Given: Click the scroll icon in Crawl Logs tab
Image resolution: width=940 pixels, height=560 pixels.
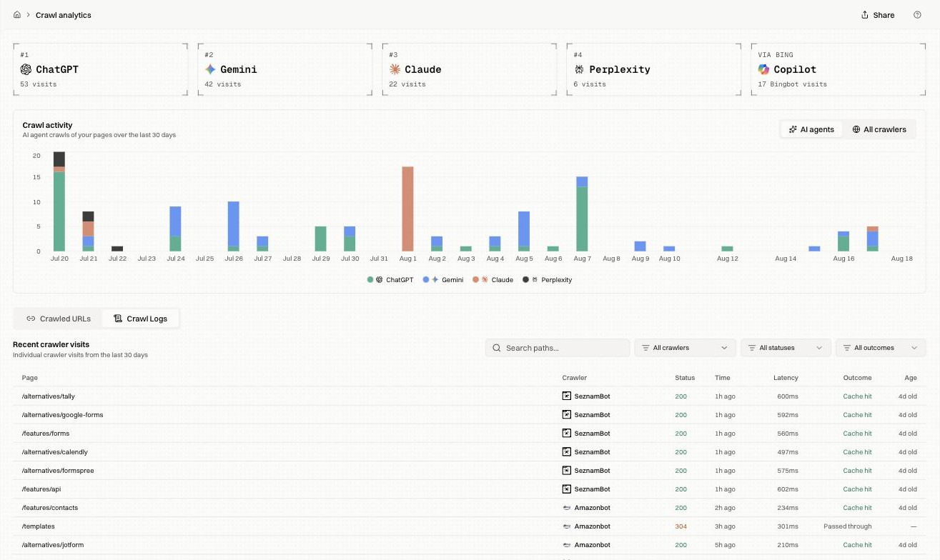Looking at the screenshot, I should click(118, 319).
